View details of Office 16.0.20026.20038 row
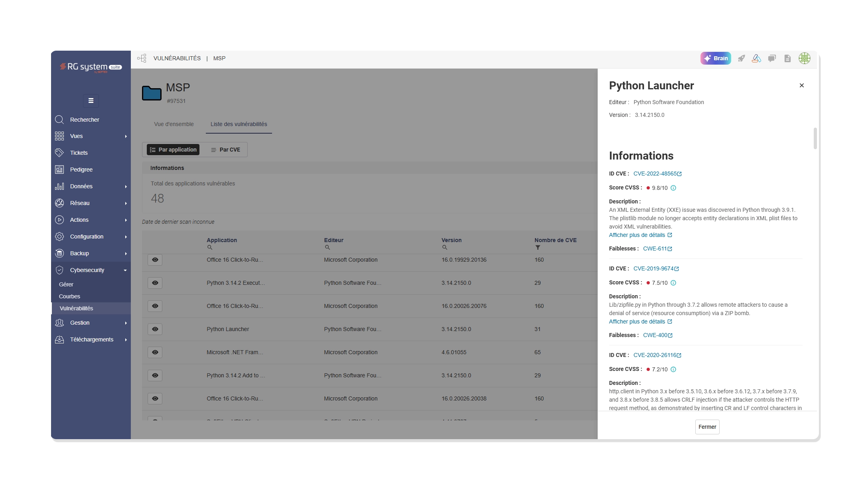868x491 pixels. point(155,398)
